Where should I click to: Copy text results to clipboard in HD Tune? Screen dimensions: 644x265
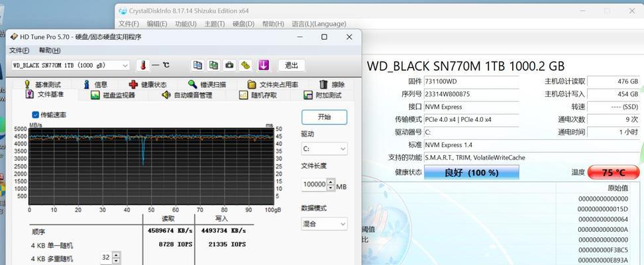click(x=197, y=65)
